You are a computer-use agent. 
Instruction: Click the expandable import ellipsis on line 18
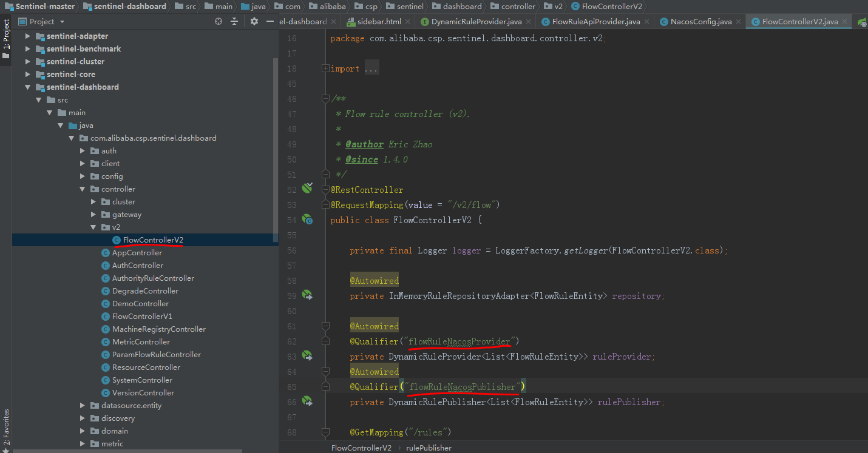(x=371, y=69)
